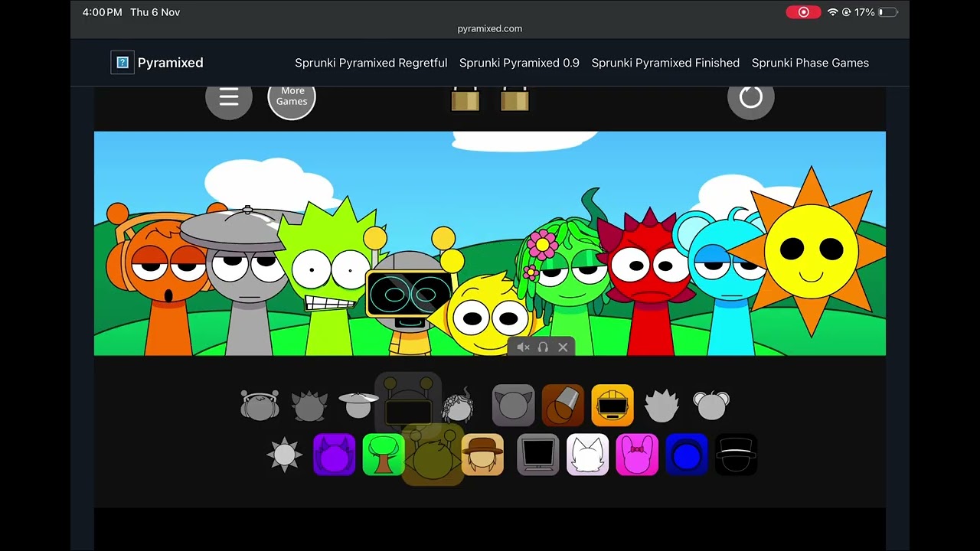Click the More Games round button
This screenshot has width=980, height=551.
(292, 97)
